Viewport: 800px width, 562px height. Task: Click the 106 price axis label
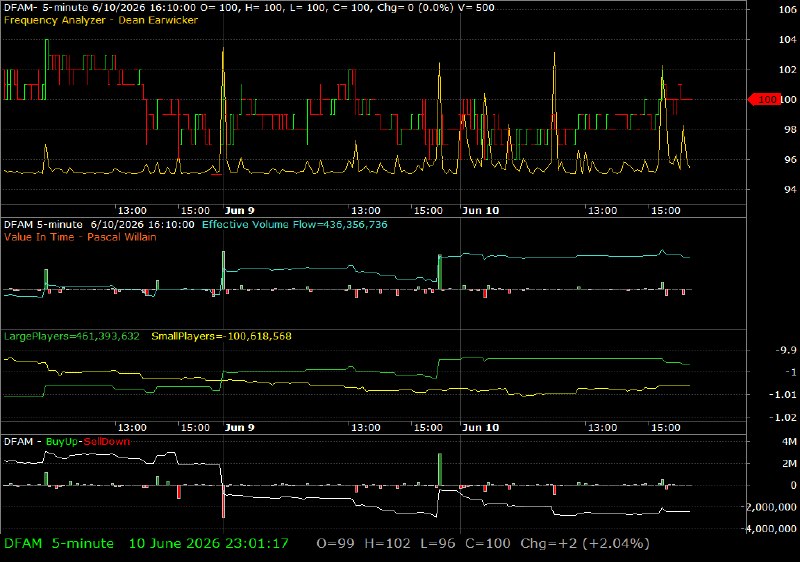click(x=788, y=9)
